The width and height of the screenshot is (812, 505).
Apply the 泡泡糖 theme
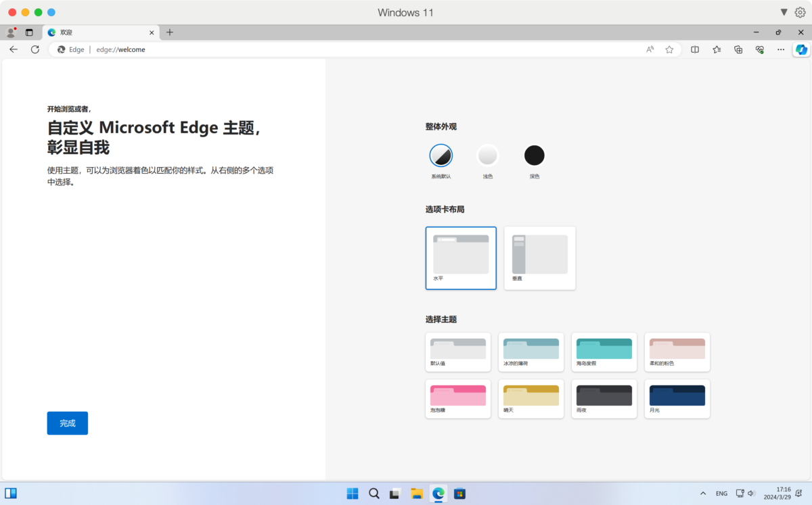point(458,399)
